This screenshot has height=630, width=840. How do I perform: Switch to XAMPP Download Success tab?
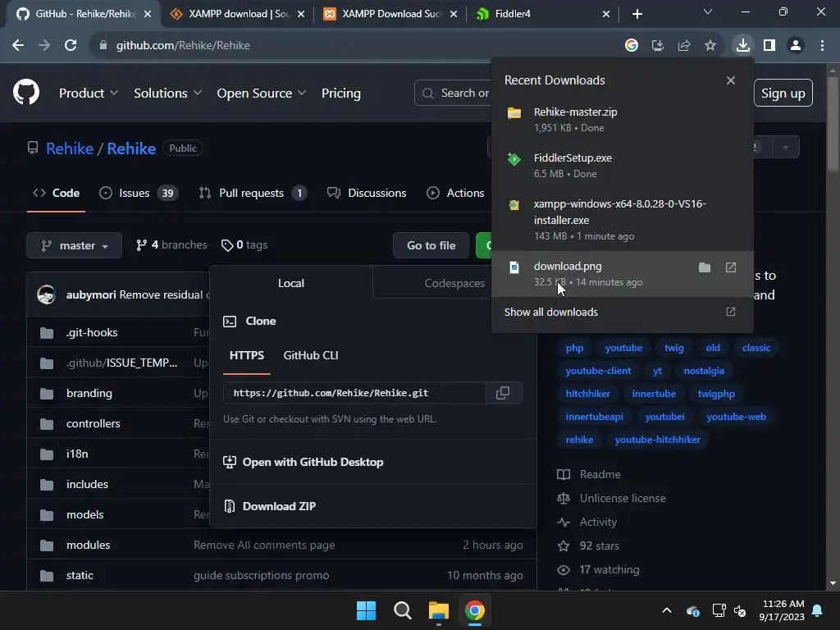[x=390, y=14]
